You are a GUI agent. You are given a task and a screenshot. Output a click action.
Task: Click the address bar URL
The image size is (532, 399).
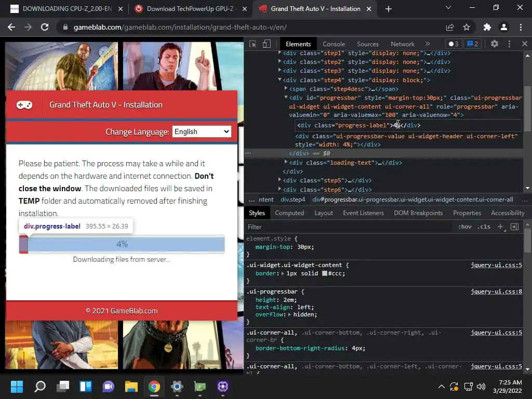click(x=180, y=27)
